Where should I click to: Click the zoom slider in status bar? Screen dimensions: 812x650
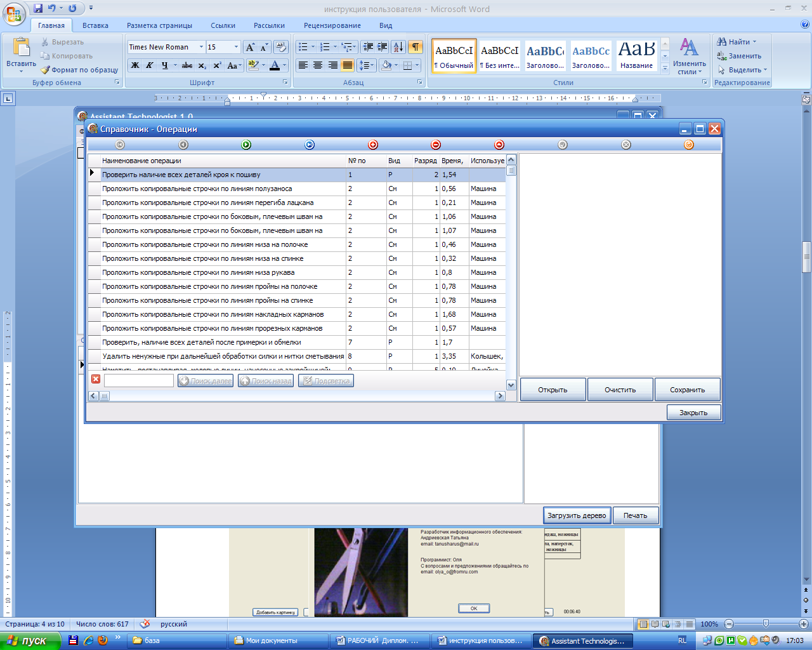[766, 624]
